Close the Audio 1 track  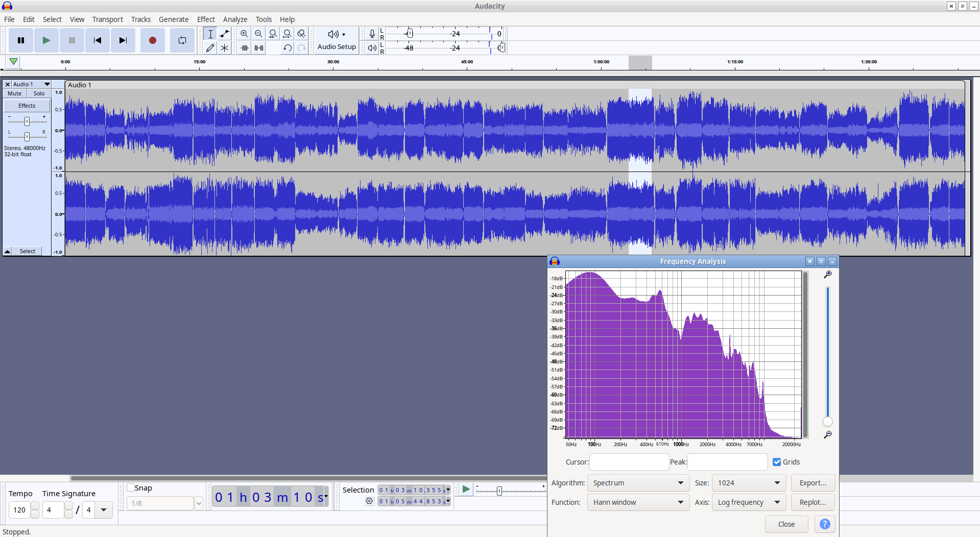[x=8, y=84]
